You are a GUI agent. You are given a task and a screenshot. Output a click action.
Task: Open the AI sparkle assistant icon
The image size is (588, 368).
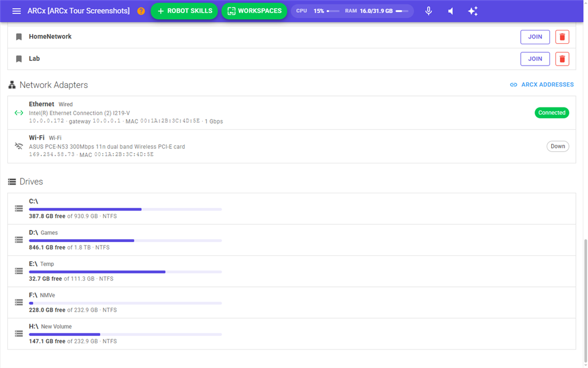(473, 11)
